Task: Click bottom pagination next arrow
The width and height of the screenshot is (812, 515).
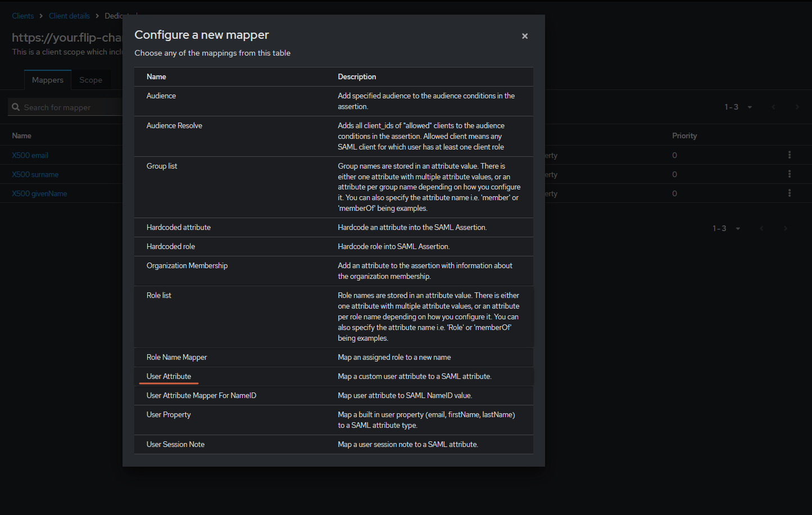Action: point(786,228)
